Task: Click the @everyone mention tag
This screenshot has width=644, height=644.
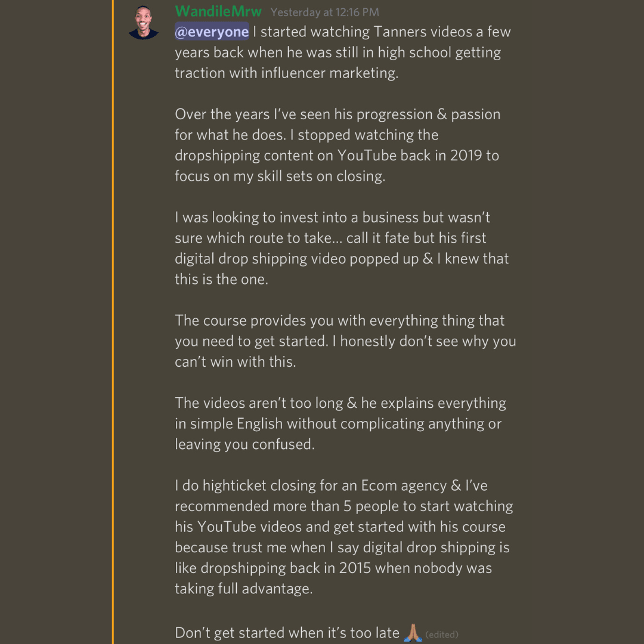Action: 212,32
